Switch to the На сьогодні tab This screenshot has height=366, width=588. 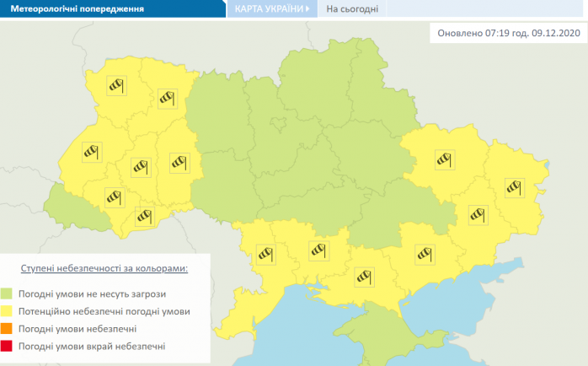click(352, 10)
